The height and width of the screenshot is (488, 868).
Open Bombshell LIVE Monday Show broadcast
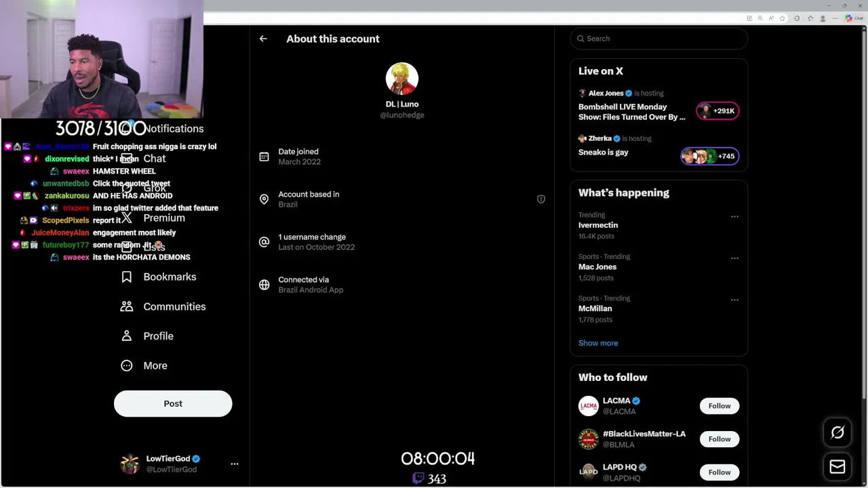coord(631,112)
